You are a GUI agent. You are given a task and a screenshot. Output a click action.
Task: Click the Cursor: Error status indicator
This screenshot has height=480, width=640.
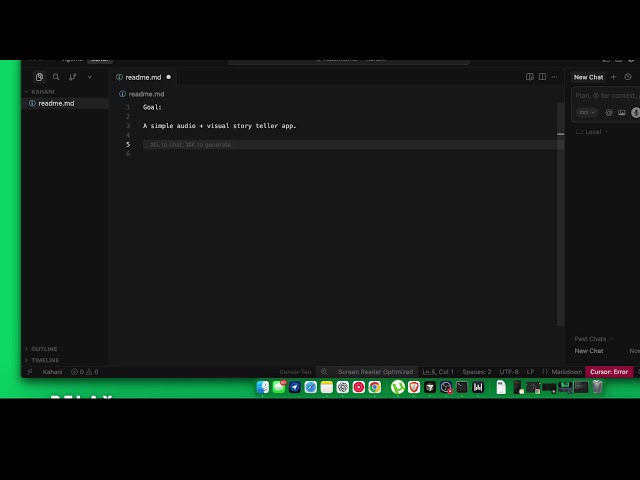[609, 372]
